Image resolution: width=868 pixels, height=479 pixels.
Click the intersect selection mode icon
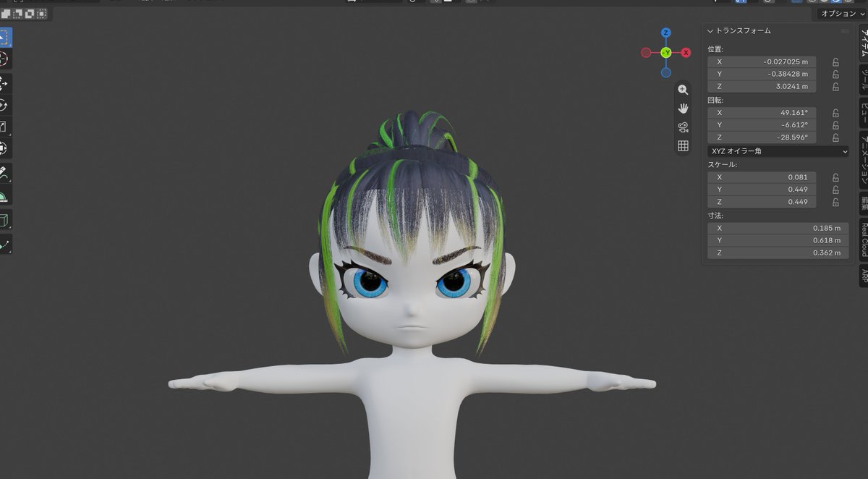tap(42, 13)
